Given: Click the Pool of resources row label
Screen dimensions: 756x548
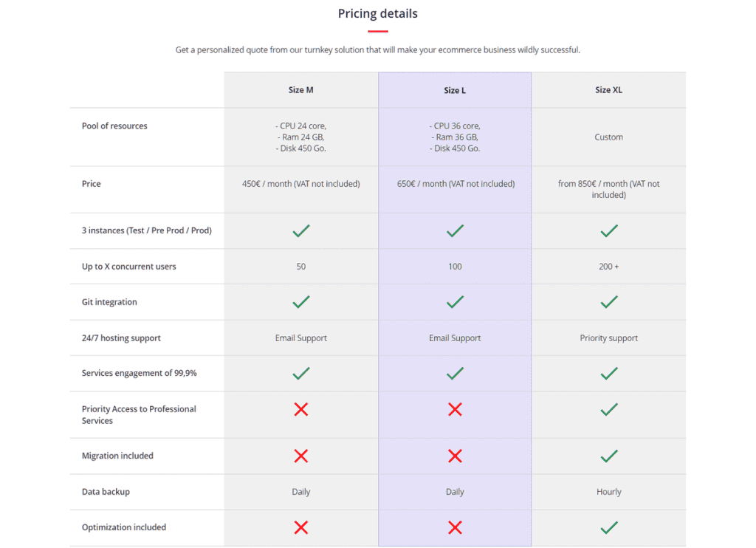Looking at the screenshot, I should 114,126.
